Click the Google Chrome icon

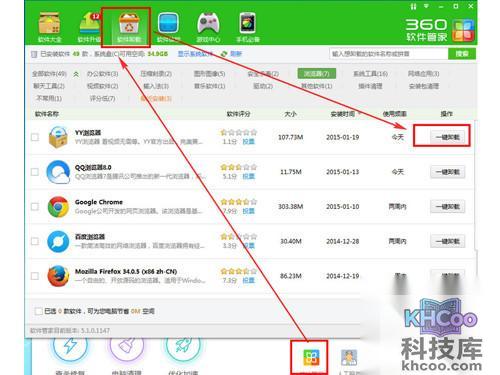(58, 207)
